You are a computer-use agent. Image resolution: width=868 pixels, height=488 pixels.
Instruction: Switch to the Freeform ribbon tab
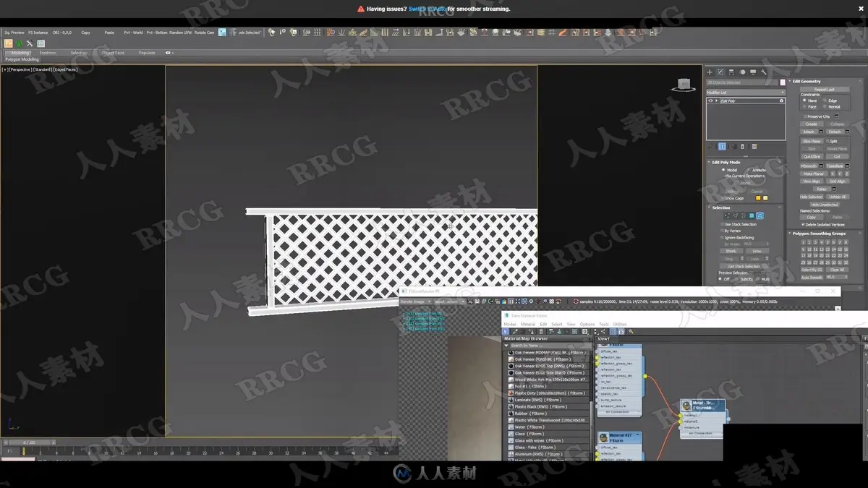[48, 53]
